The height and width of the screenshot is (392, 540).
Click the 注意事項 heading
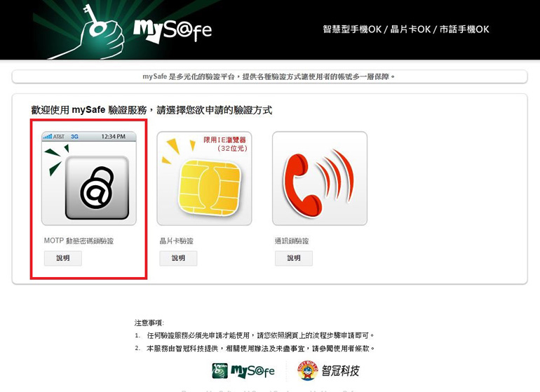[x=149, y=323]
